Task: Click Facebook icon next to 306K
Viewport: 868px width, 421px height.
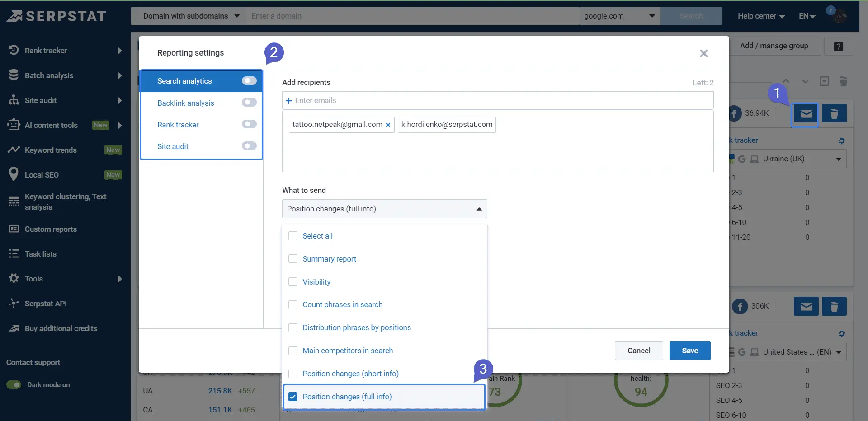Action: tap(740, 307)
